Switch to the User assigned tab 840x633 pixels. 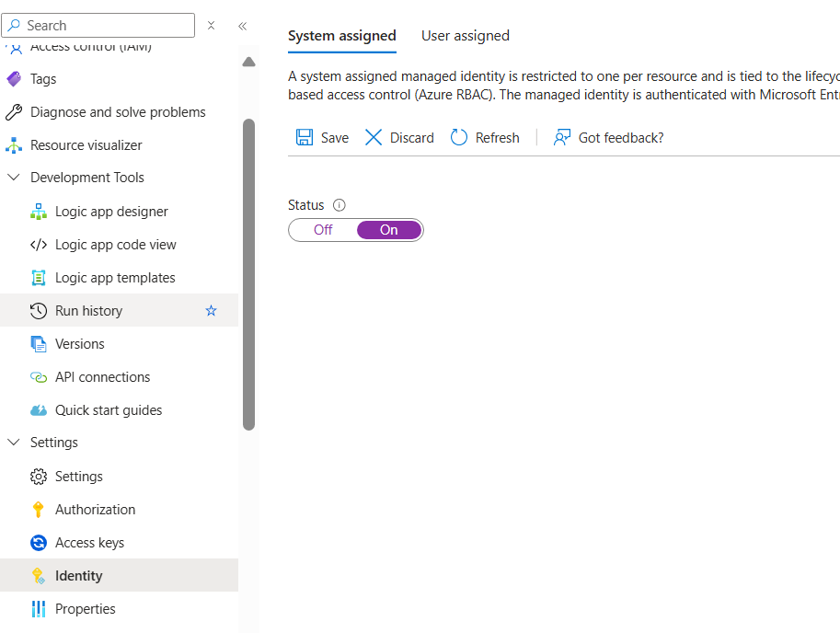tap(465, 35)
